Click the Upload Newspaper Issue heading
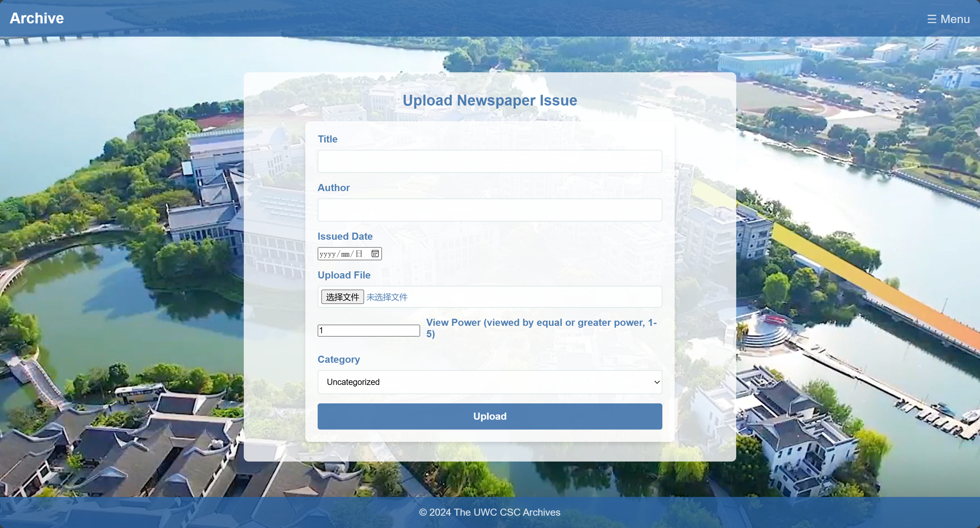 [x=490, y=100]
